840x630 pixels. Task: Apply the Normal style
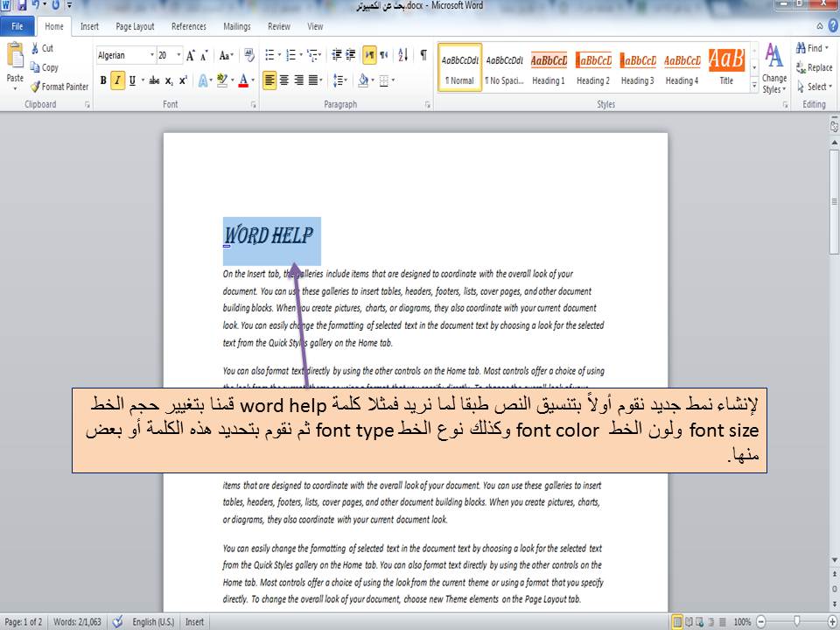click(459, 68)
